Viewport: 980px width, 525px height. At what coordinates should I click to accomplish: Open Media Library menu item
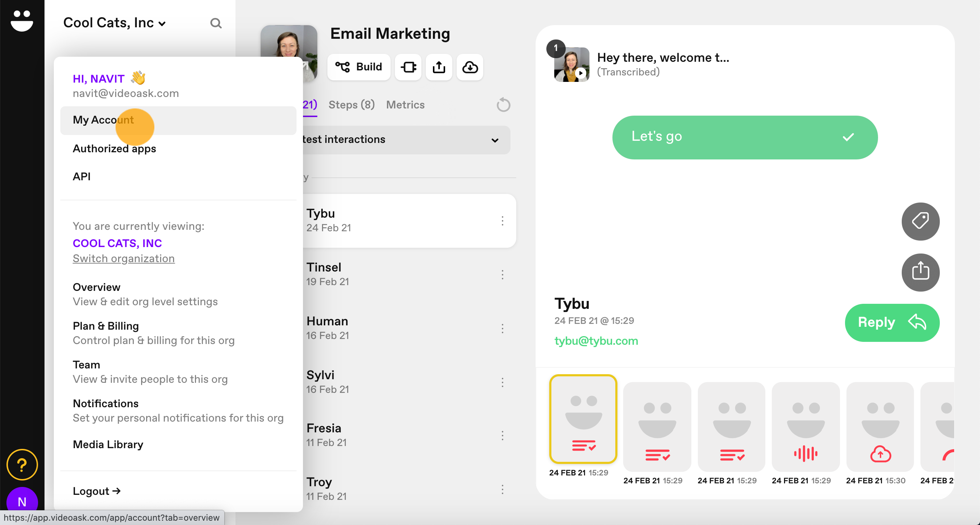click(108, 444)
